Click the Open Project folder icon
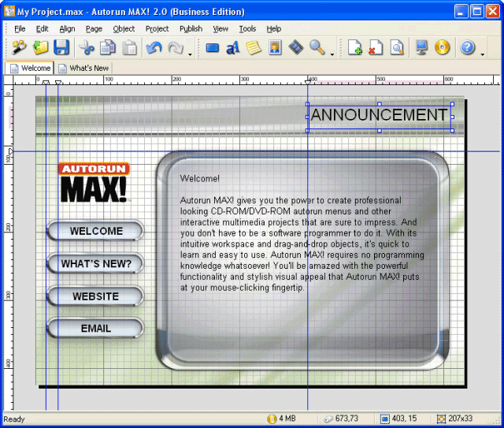The width and height of the screenshot is (504, 428). 40,47
